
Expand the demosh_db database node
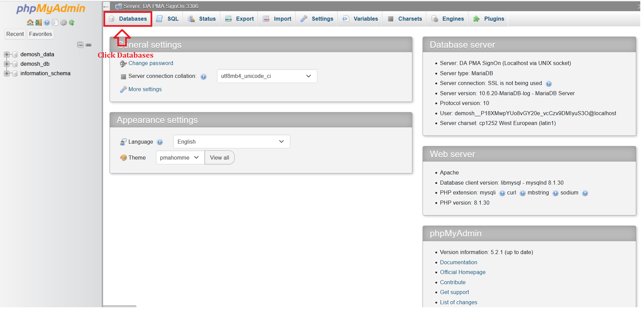pos(6,64)
